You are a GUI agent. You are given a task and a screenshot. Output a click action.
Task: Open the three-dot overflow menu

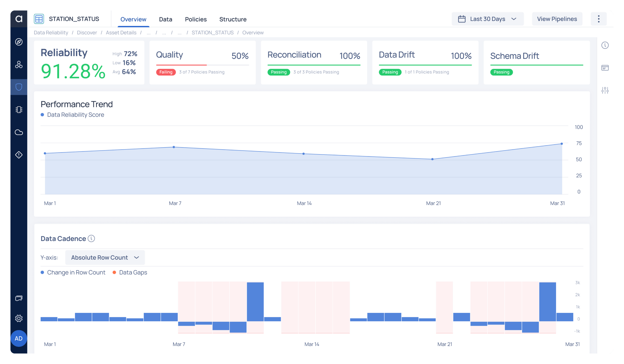coord(599,18)
